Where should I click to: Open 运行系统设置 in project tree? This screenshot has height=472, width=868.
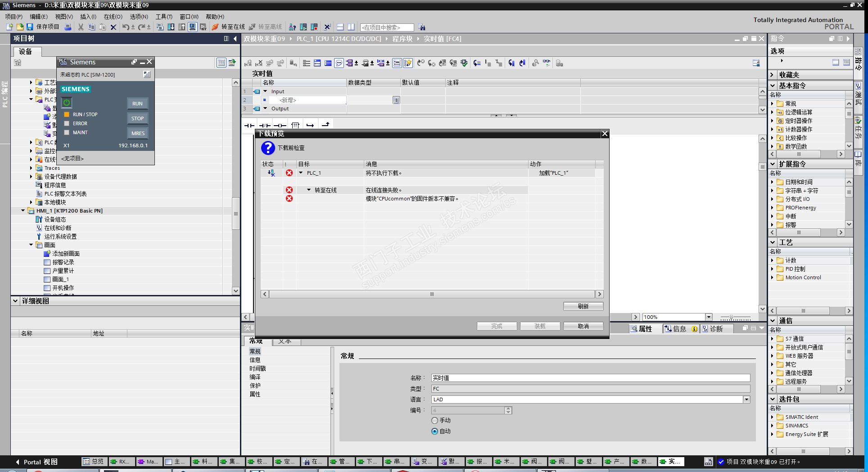pyautogui.click(x=60, y=236)
